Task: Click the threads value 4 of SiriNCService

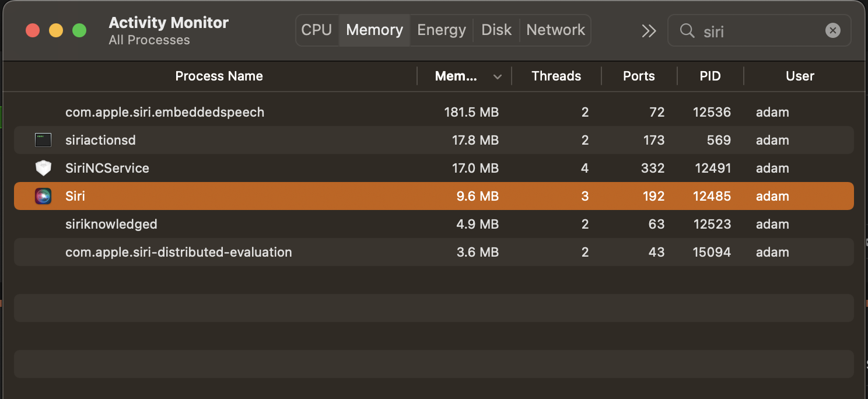Action: coord(584,168)
